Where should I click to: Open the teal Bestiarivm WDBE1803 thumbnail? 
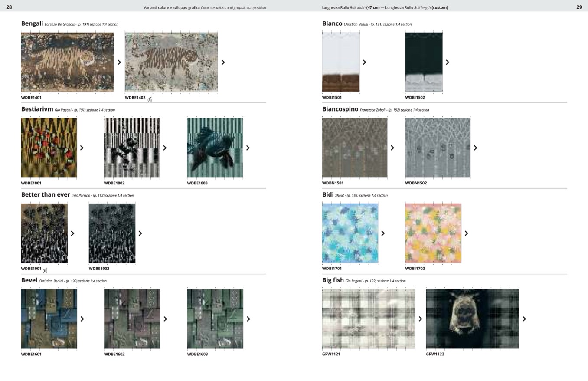[x=215, y=148]
